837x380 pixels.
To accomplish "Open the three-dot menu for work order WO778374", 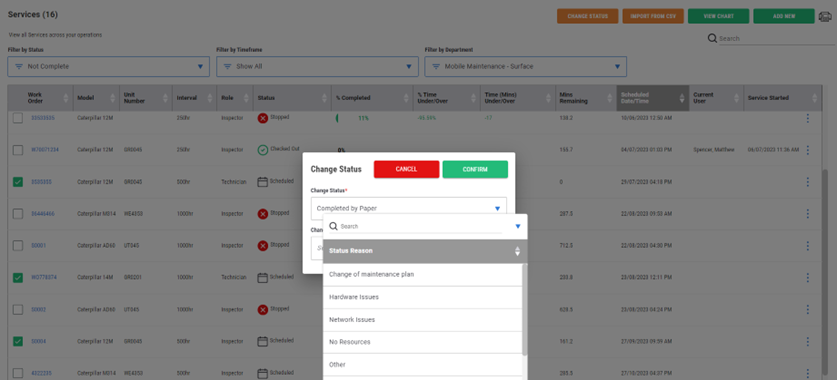I will pyautogui.click(x=808, y=278).
